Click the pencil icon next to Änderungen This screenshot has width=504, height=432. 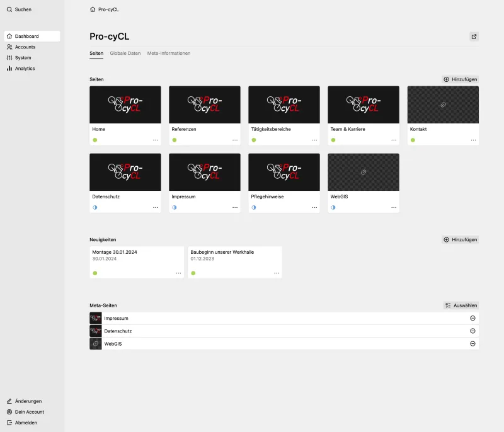(9, 401)
